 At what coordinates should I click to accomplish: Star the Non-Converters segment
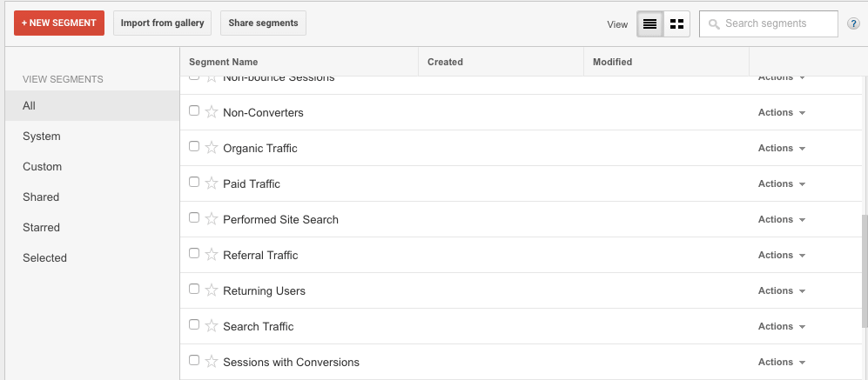tap(212, 111)
